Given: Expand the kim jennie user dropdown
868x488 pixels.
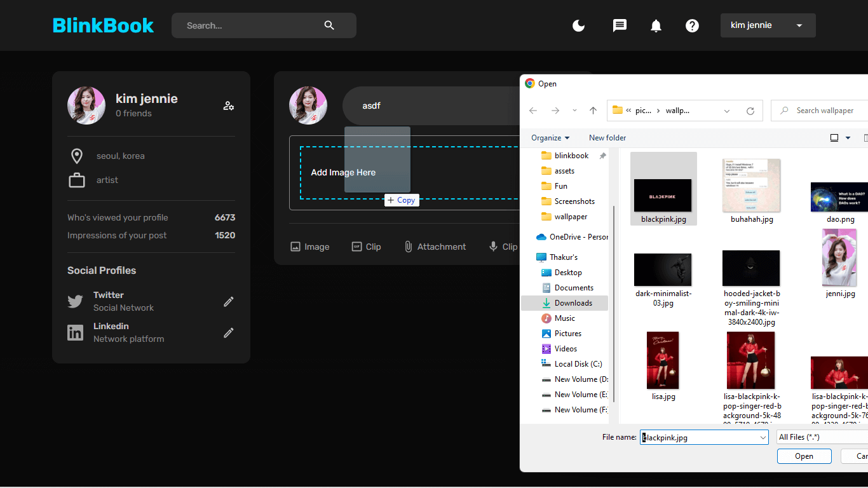Looking at the screenshot, I should point(768,25).
